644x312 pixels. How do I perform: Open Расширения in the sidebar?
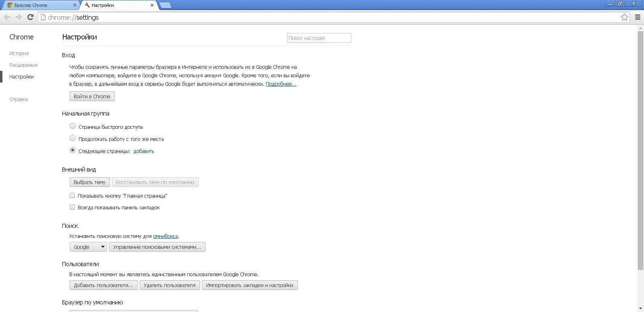(x=23, y=65)
